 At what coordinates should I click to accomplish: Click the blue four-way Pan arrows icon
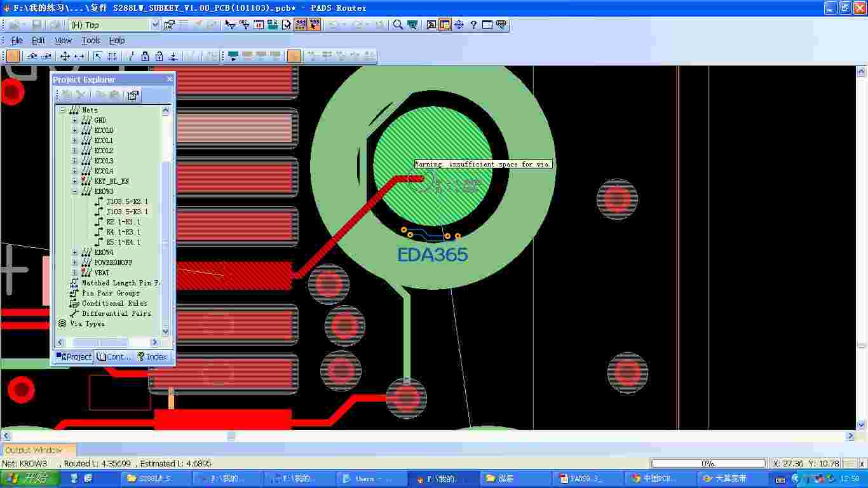click(459, 25)
